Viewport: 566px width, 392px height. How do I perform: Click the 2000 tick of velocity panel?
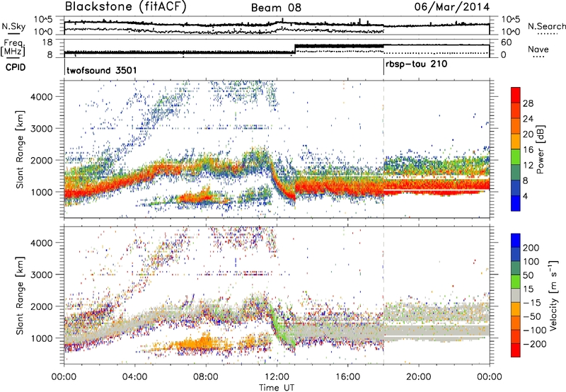[42, 306]
